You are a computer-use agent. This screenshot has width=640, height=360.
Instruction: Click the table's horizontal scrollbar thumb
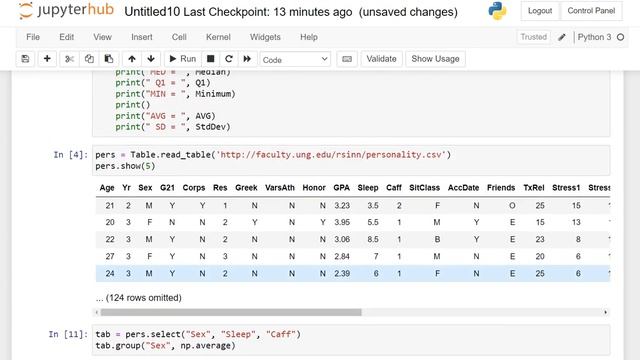coord(231,312)
